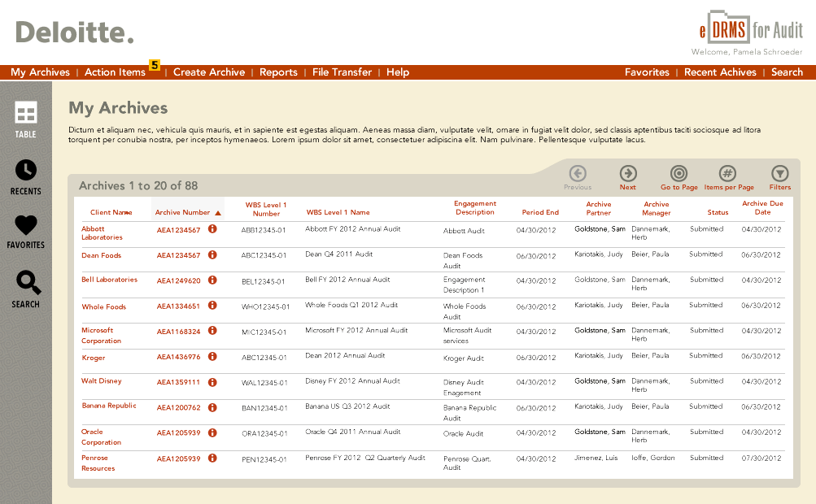
Task: Click the eDRMS for Audit logo
Action: pos(751,28)
